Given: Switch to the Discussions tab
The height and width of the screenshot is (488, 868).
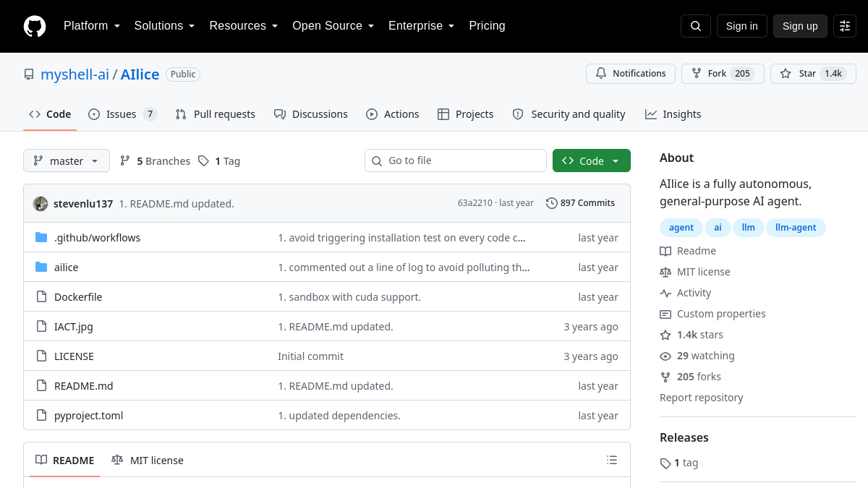Looking at the screenshot, I should pyautogui.click(x=310, y=114).
